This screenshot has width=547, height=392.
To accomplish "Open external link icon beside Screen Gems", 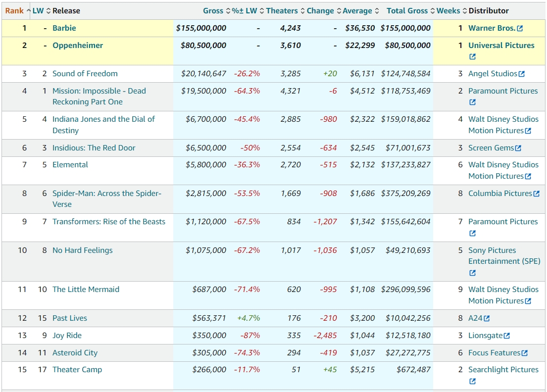I will coord(518,148).
